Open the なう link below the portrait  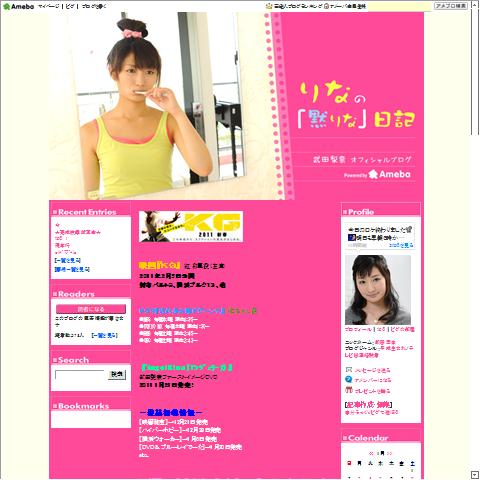click(381, 329)
